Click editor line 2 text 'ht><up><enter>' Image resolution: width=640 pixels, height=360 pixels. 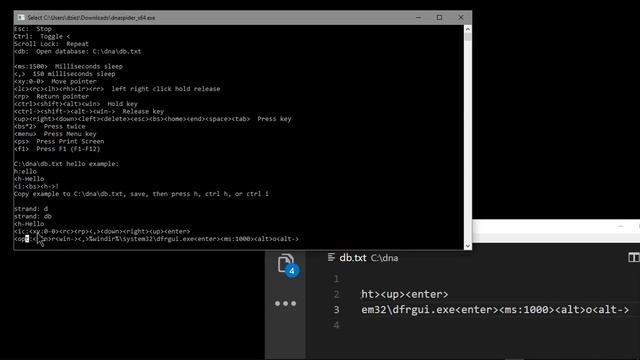[404, 294]
